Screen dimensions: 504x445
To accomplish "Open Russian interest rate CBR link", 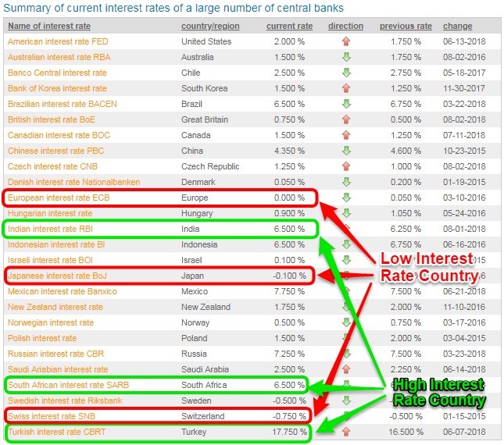I will click(x=56, y=354).
